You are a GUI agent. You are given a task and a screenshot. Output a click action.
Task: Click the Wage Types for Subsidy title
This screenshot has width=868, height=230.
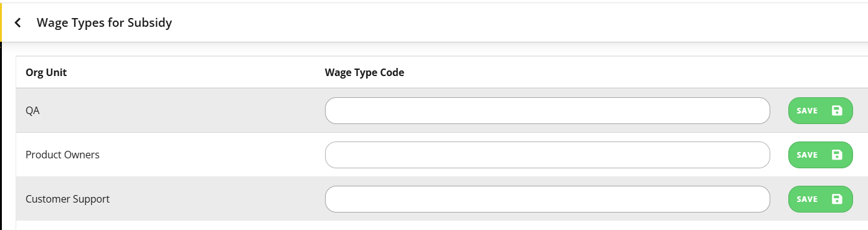point(104,23)
